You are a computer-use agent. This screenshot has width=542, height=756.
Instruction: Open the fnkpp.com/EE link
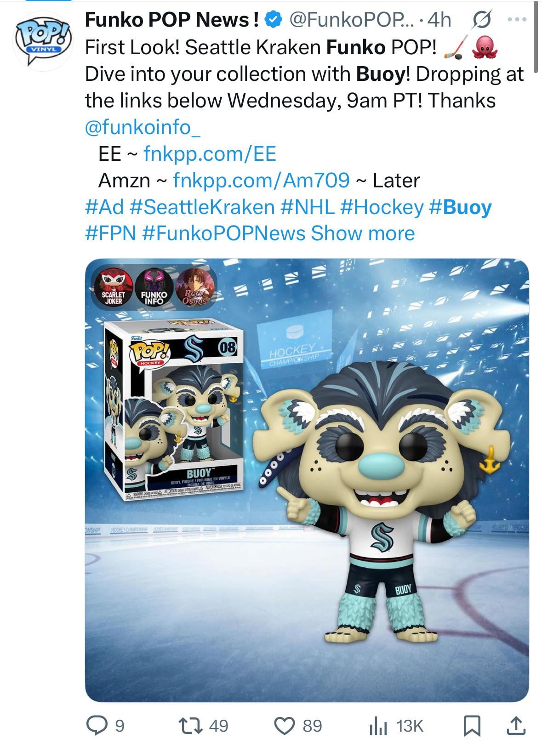click(210, 153)
